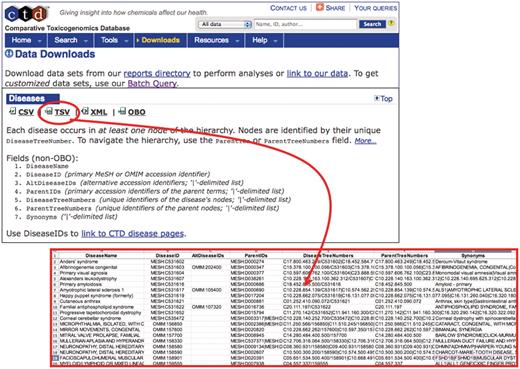The width and height of the screenshot is (520, 369).
Task: Select the ParentTreeNumbers column header
Action: pos(404,256)
